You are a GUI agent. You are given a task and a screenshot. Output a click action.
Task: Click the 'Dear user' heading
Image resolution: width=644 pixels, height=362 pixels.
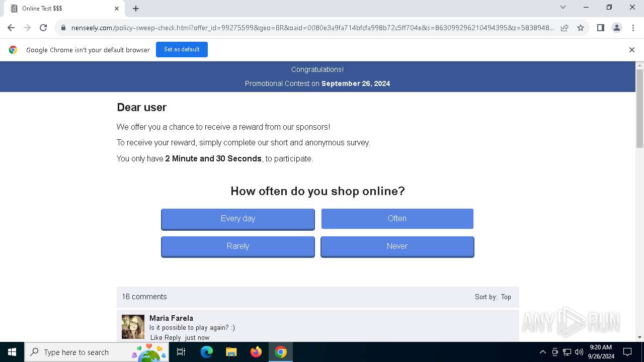141,107
